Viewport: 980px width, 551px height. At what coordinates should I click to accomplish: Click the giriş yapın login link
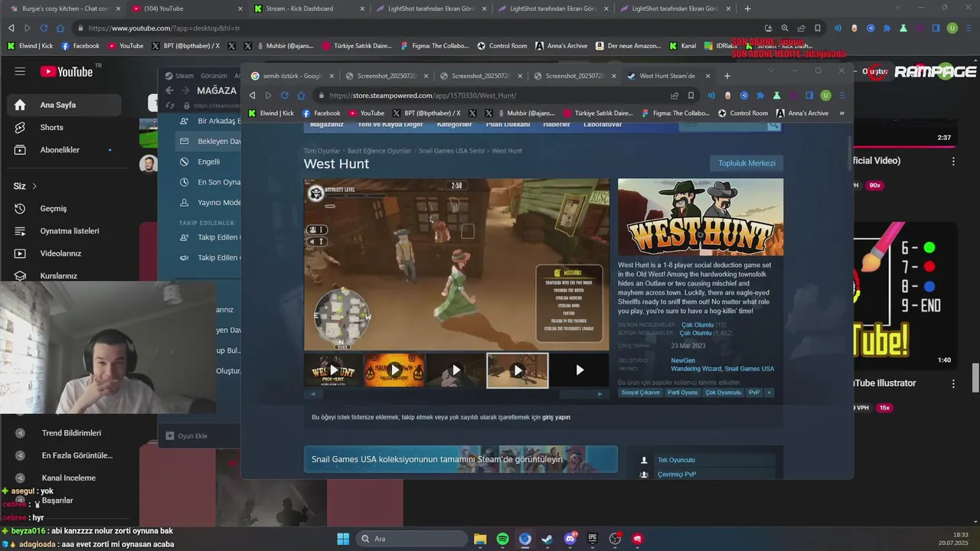[556, 418]
